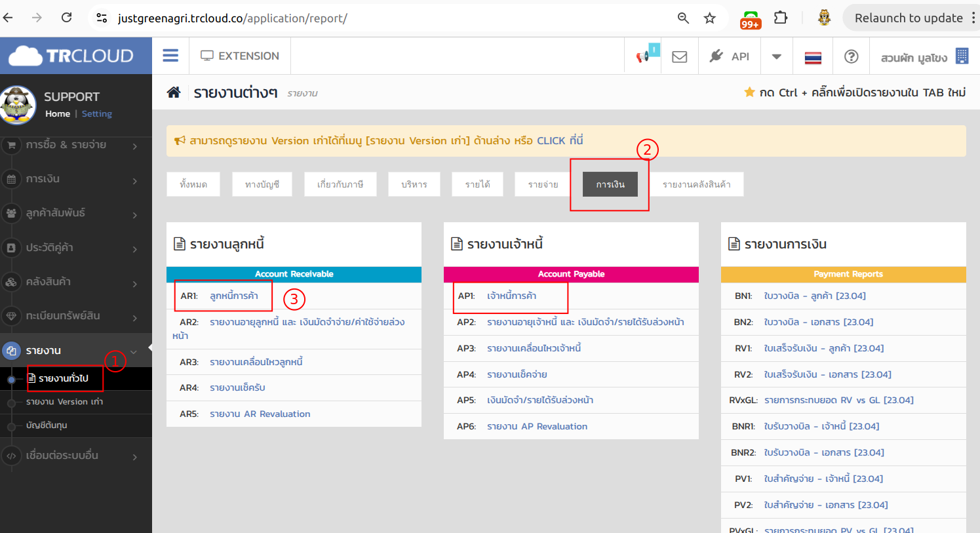Image resolution: width=980 pixels, height=533 pixels.
Task: Click Relaunch to update button
Action: coord(908,18)
